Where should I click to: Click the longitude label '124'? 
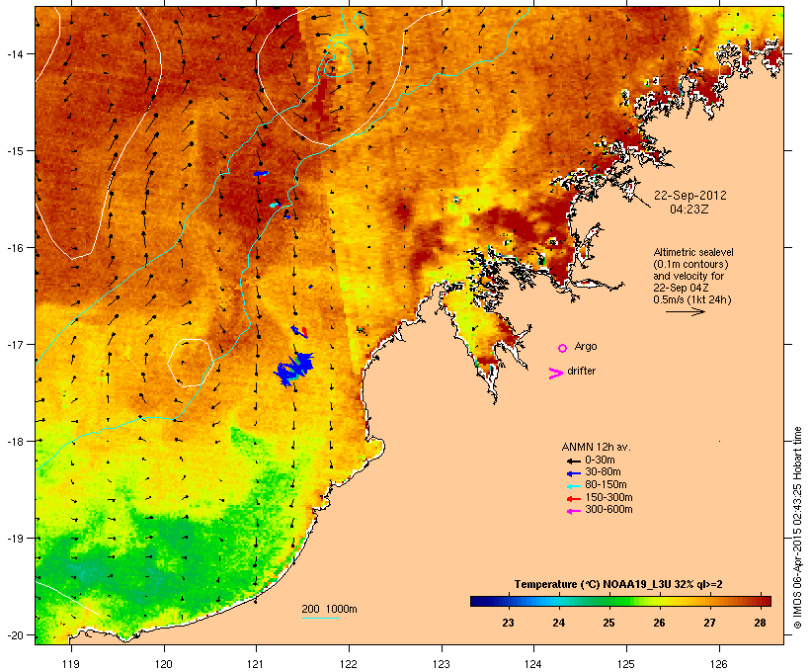pos(533,664)
